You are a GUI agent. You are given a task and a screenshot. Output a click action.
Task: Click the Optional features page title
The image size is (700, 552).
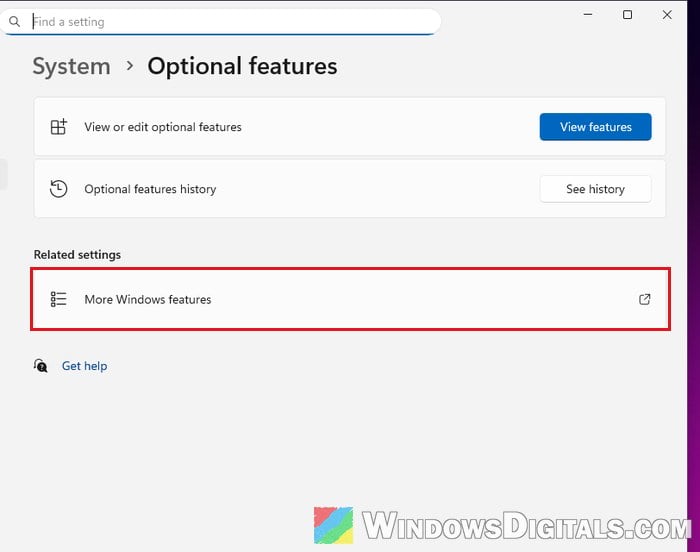[242, 67]
